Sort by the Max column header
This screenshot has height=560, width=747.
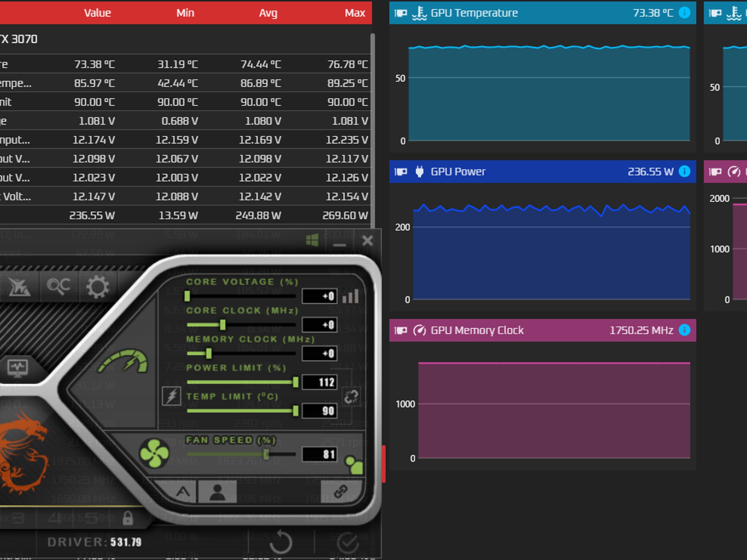355,13
